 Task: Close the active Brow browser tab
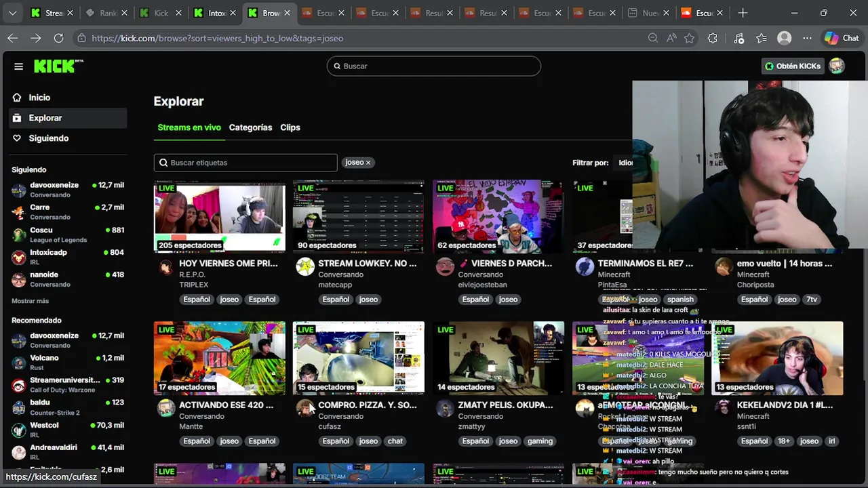tap(287, 13)
